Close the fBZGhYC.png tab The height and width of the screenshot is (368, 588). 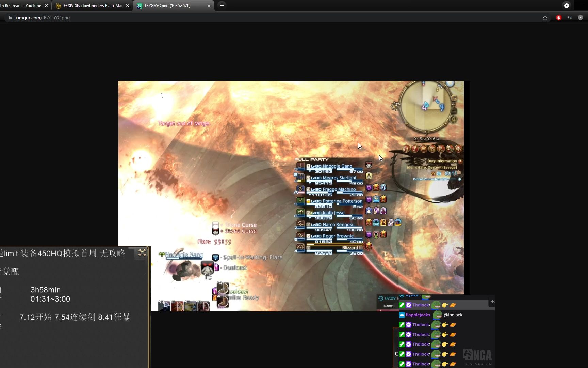point(209,6)
